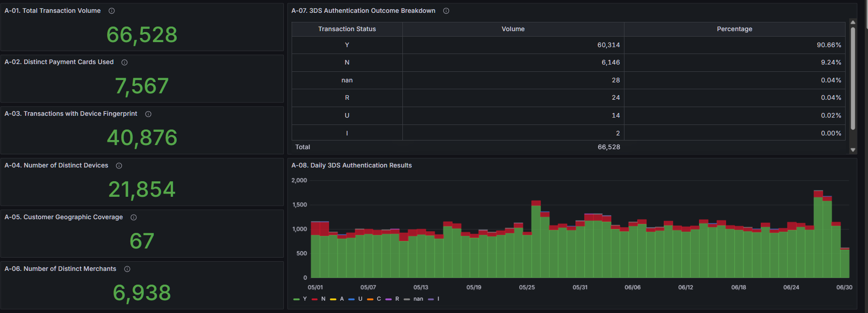Click the Transaction Status column header
This screenshot has width=868, height=313.
(x=347, y=29)
